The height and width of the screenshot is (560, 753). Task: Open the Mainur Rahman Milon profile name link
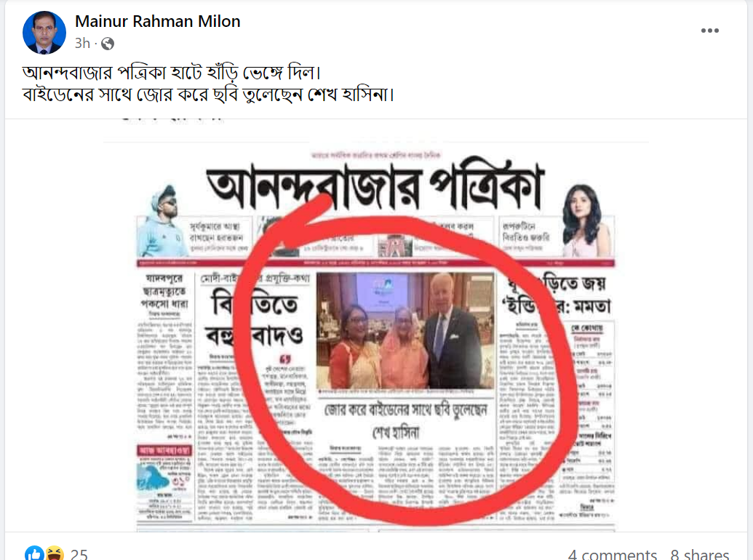point(158,22)
